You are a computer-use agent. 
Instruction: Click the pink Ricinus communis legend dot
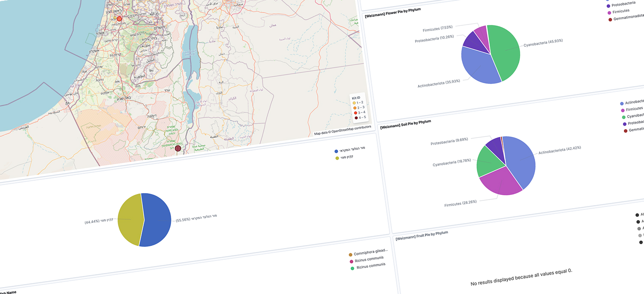click(x=352, y=261)
